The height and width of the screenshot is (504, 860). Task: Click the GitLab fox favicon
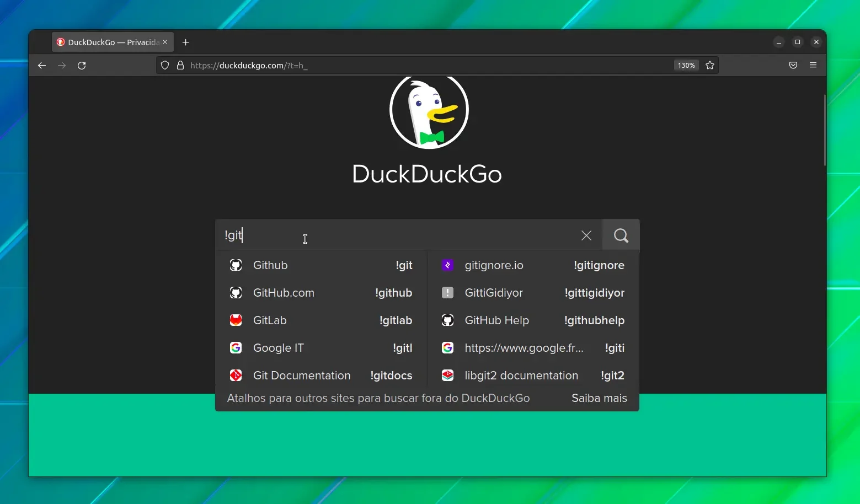click(236, 320)
